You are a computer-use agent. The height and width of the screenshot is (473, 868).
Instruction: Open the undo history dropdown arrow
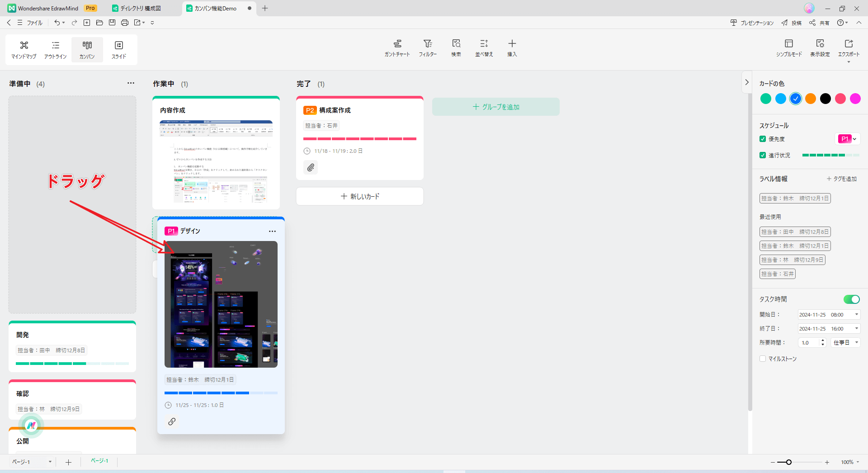click(64, 23)
